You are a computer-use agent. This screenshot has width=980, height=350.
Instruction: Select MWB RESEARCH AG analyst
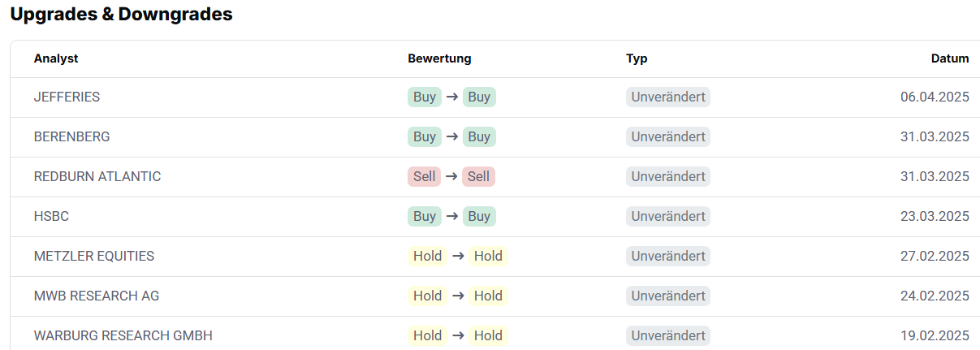97,296
